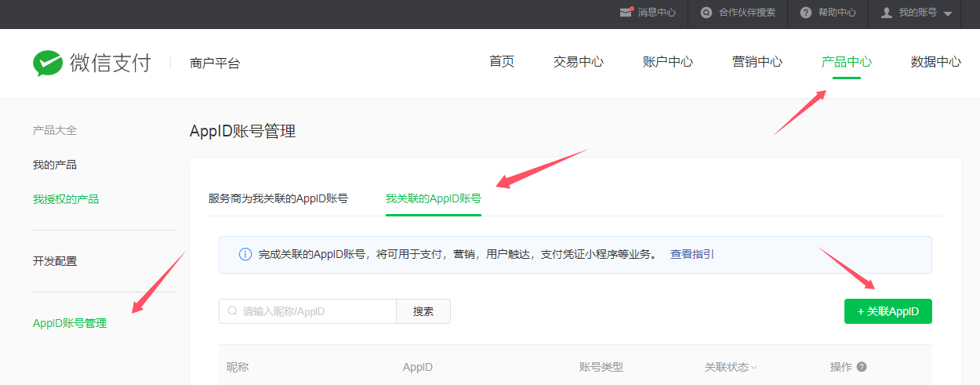Switch to 服务商为我关联的AppID账号 tab

coord(278,198)
